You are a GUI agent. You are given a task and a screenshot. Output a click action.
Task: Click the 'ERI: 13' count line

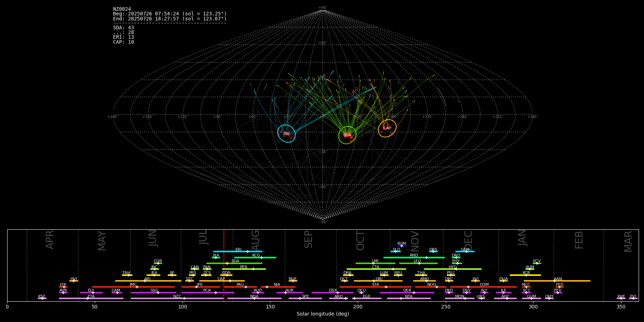123,37
